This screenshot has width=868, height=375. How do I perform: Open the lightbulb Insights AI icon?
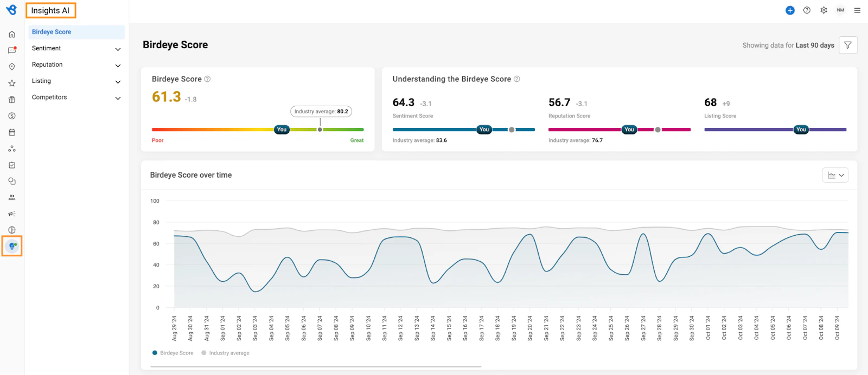(x=12, y=246)
